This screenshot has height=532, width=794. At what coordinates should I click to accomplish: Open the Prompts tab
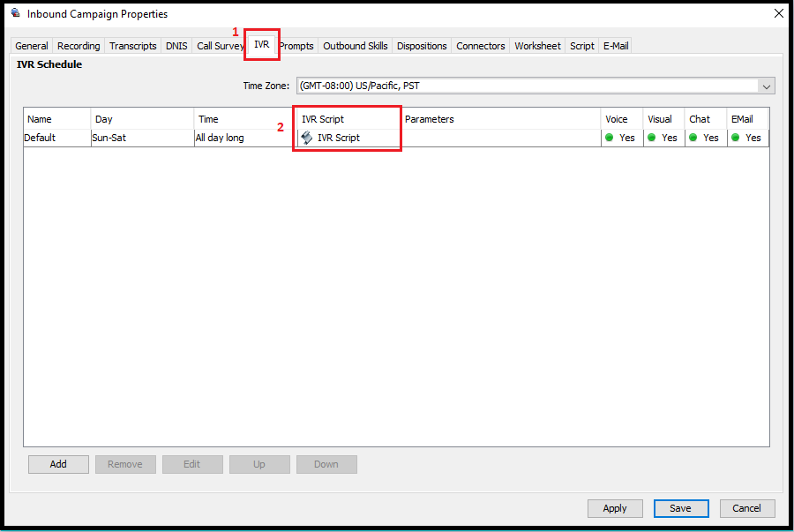[x=296, y=46]
